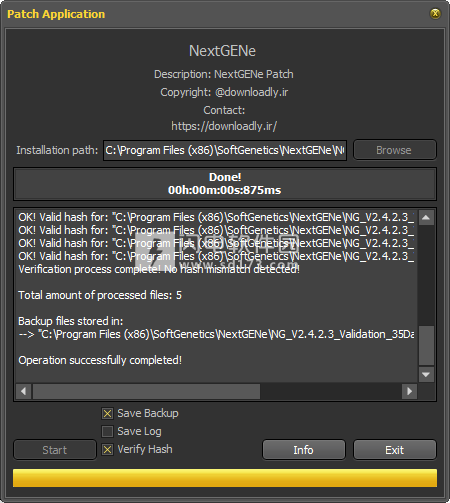Click the log scroll down arrow

click(426, 374)
